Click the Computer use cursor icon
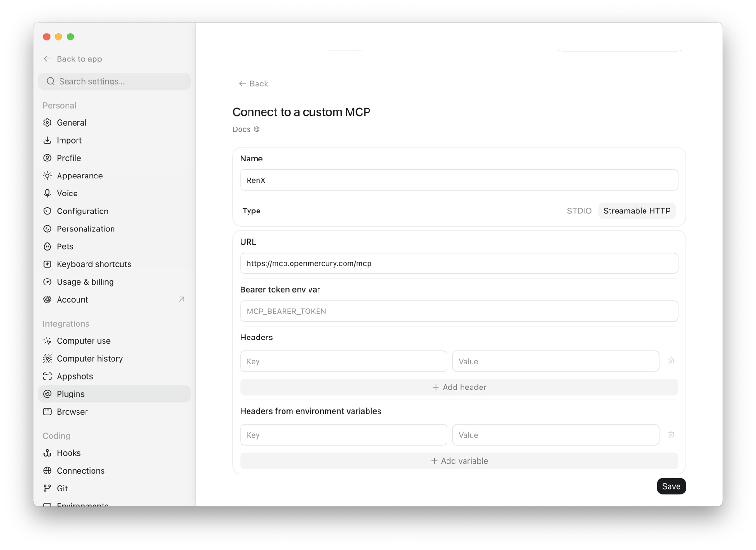 (47, 341)
